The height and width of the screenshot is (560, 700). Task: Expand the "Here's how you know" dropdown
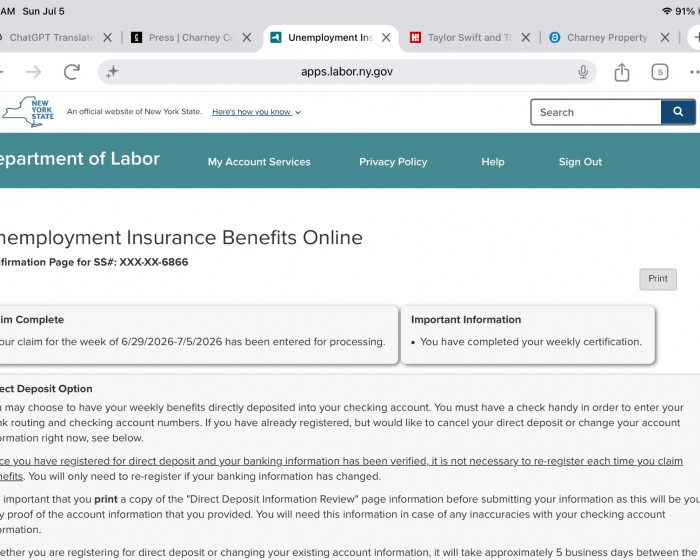pos(256,112)
